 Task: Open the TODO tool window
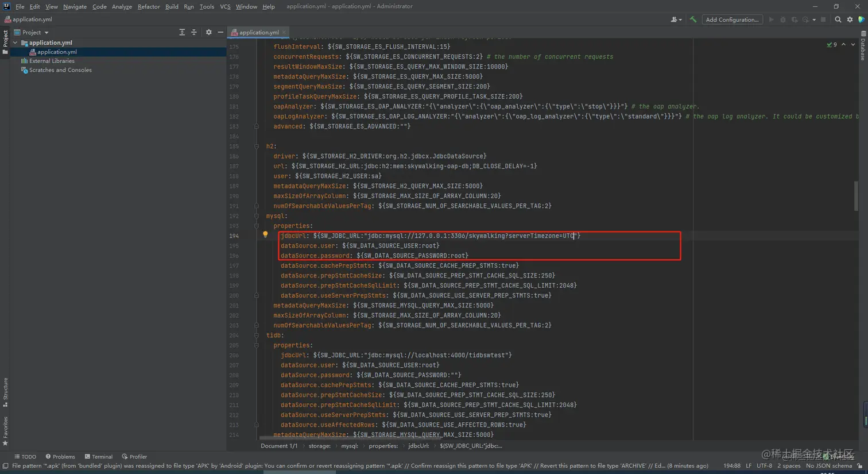click(x=25, y=457)
